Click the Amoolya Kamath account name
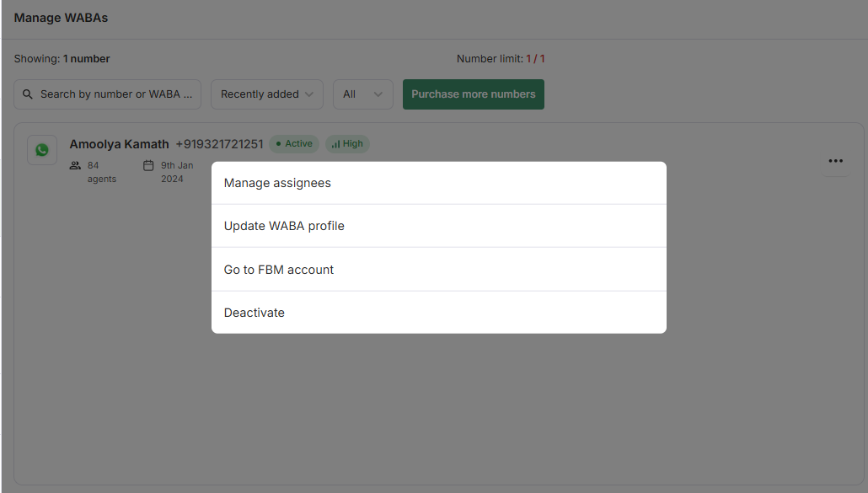The image size is (868, 493). pyautogui.click(x=119, y=144)
